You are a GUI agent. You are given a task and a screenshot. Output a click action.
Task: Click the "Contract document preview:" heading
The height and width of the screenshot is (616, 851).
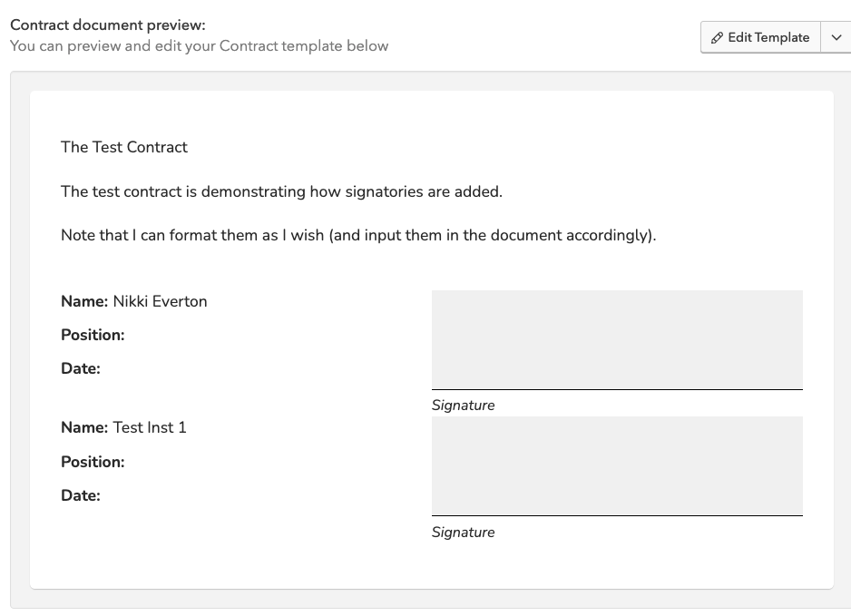point(107,25)
